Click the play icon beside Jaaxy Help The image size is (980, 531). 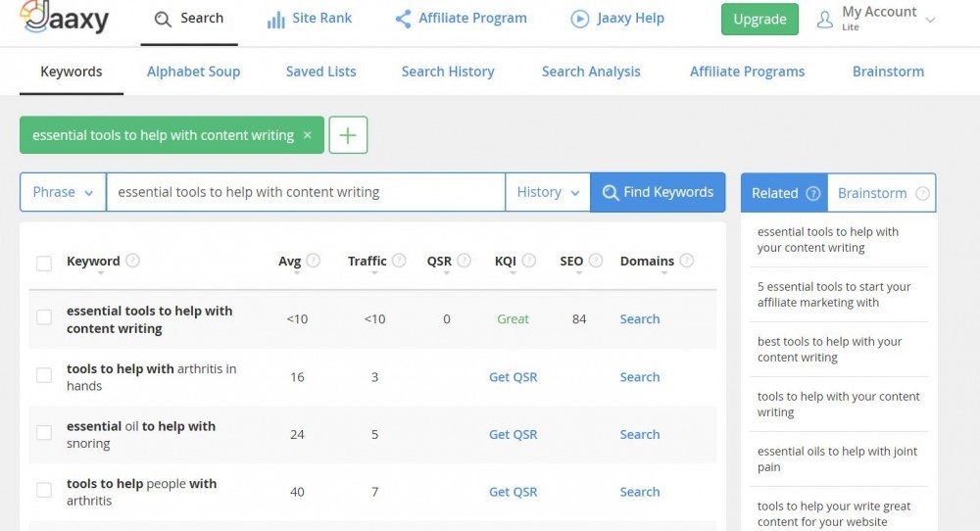point(579,20)
